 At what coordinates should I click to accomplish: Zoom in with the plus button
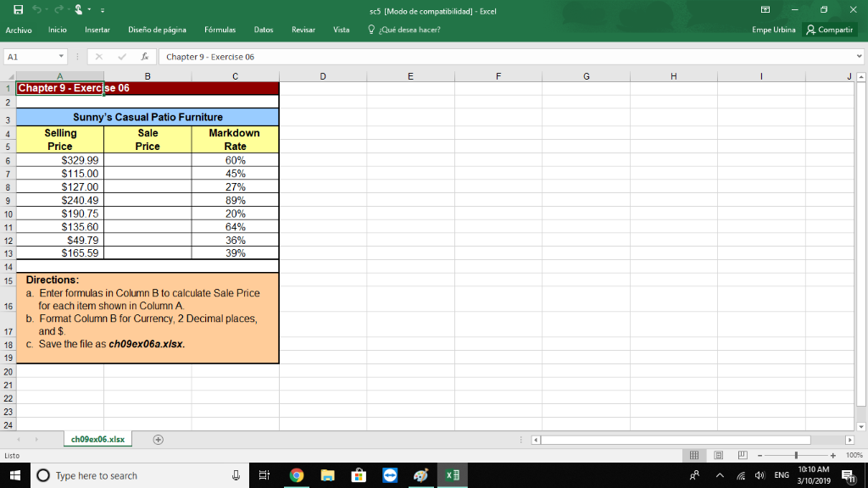(833, 455)
